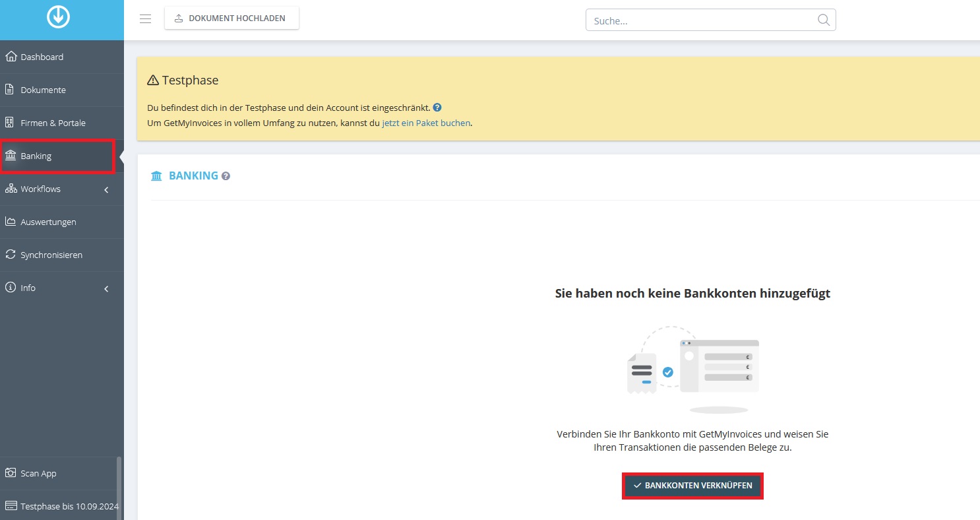Image resolution: width=980 pixels, height=520 pixels.
Task: Open Auswertungen in the sidebar
Action: (x=62, y=222)
